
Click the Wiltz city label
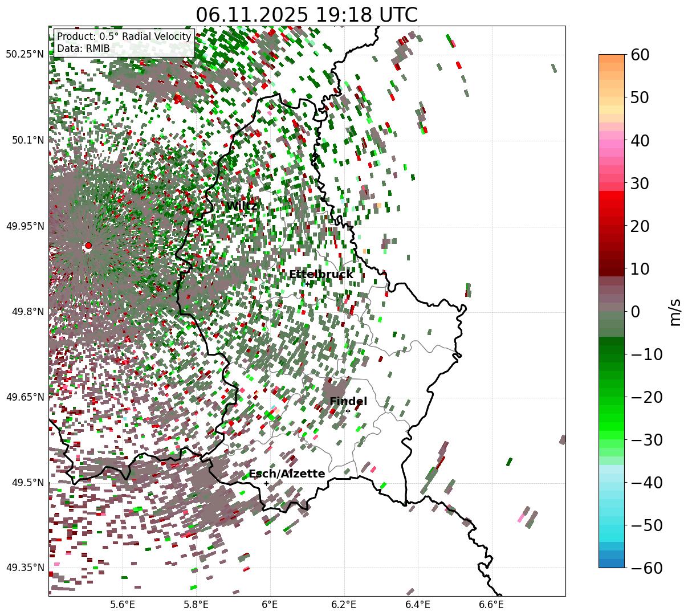tap(242, 206)
